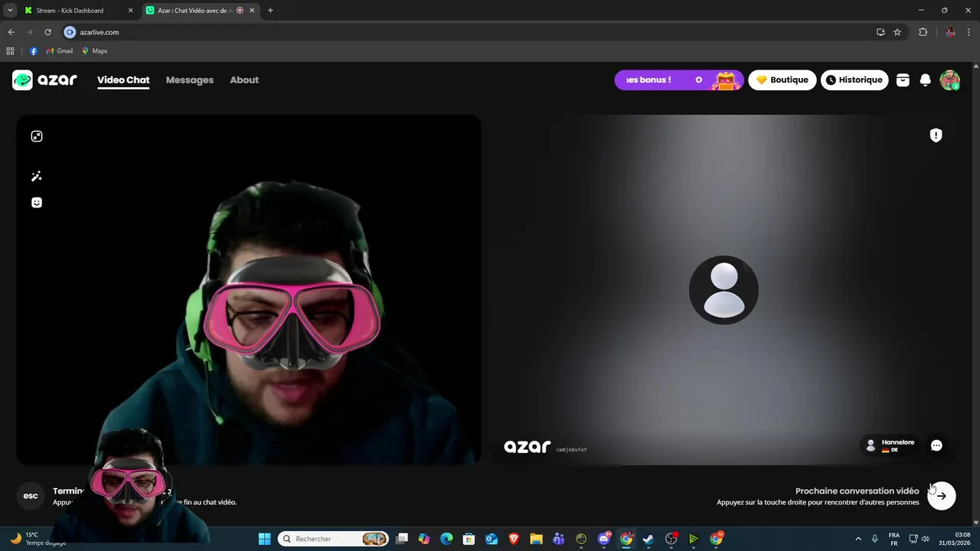The height and width of the screenshot is (551, 980).
Task: Open the inbox box icon in header
Action: pos(903,80)
